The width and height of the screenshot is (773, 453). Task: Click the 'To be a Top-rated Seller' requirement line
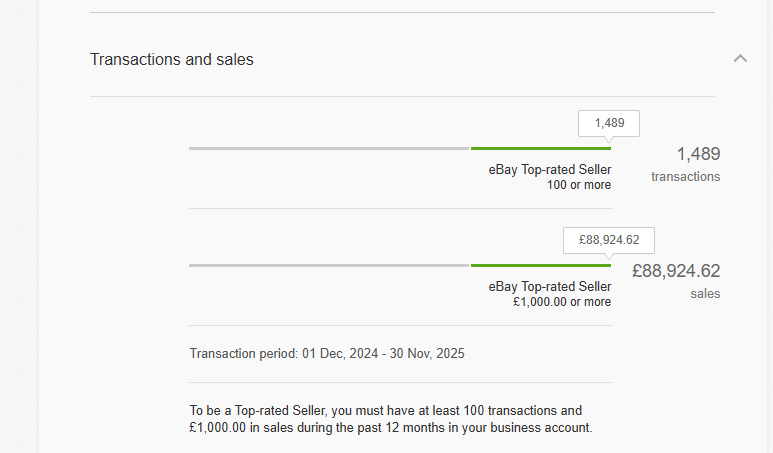coord(385,411)
